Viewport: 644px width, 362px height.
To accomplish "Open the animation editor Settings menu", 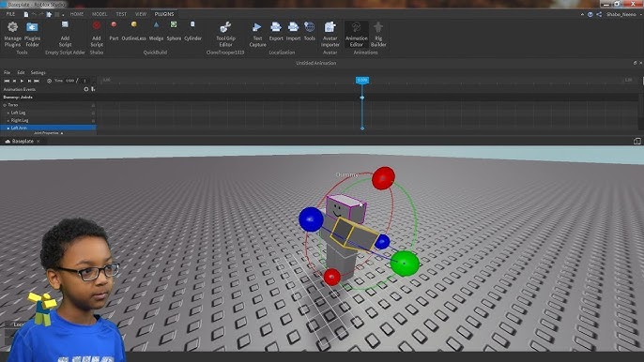I will pos(38,72).
